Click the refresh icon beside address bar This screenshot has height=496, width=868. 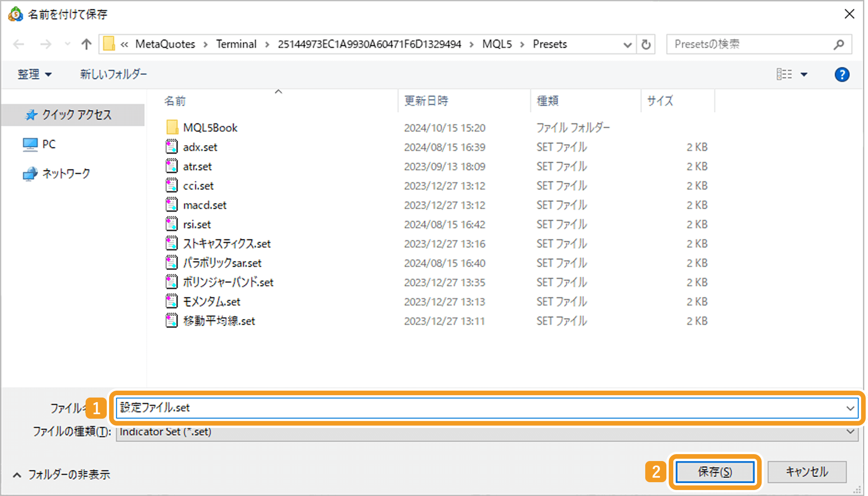[x=646, y=45]
